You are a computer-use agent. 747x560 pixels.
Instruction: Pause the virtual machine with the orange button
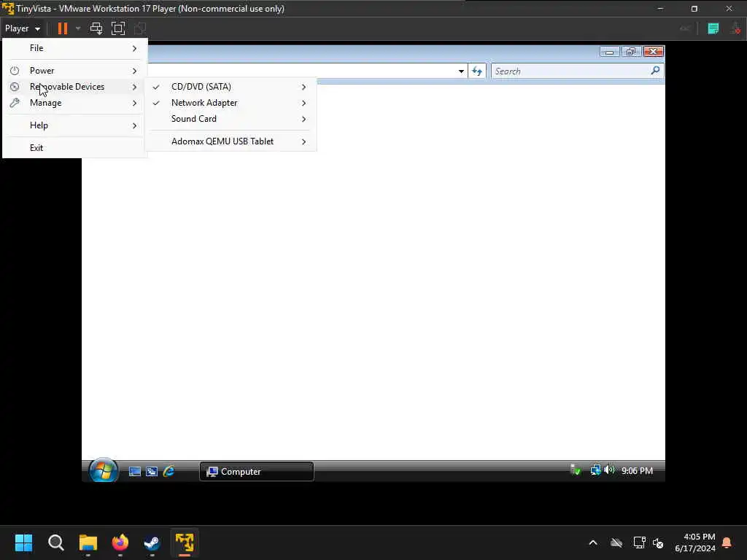tap(63, 28)
